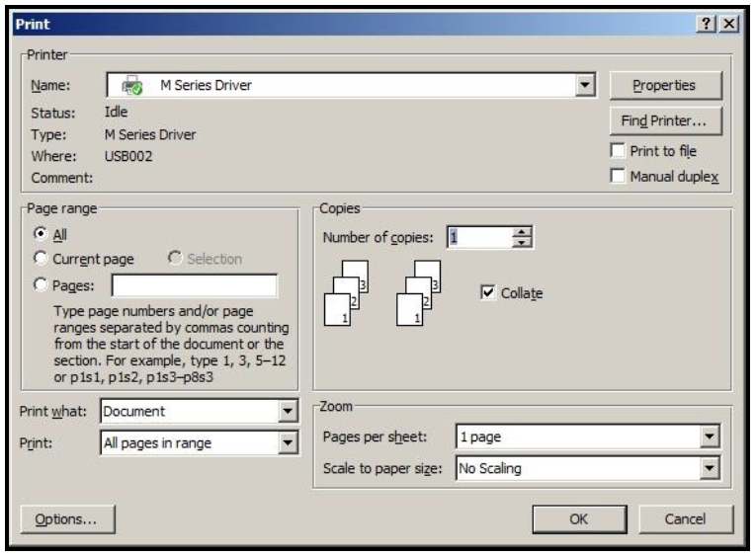Open the Pages per sheet dropdown
Image resolution: width=756 pixels, height=556 pixels.
point(710,437)
